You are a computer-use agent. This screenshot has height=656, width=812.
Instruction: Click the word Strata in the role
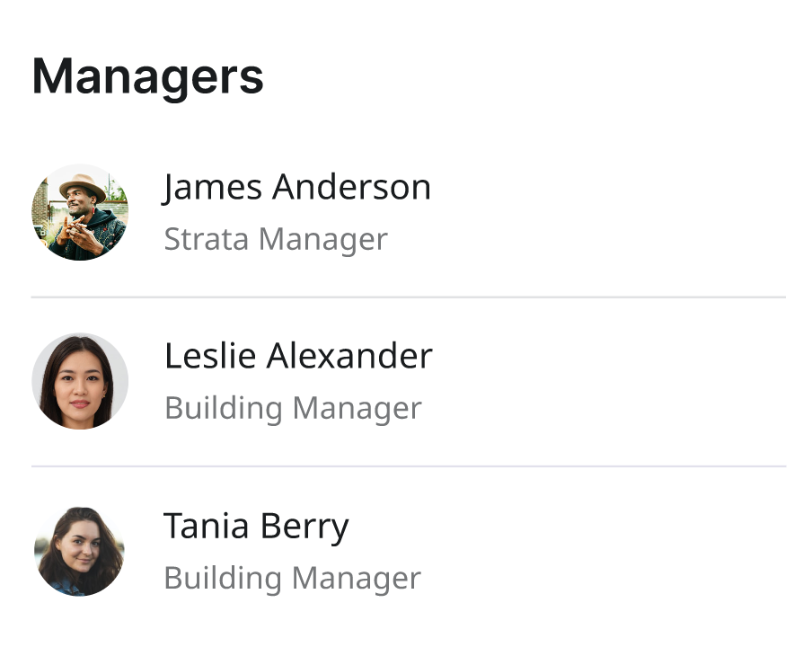(x=207, y=239)
